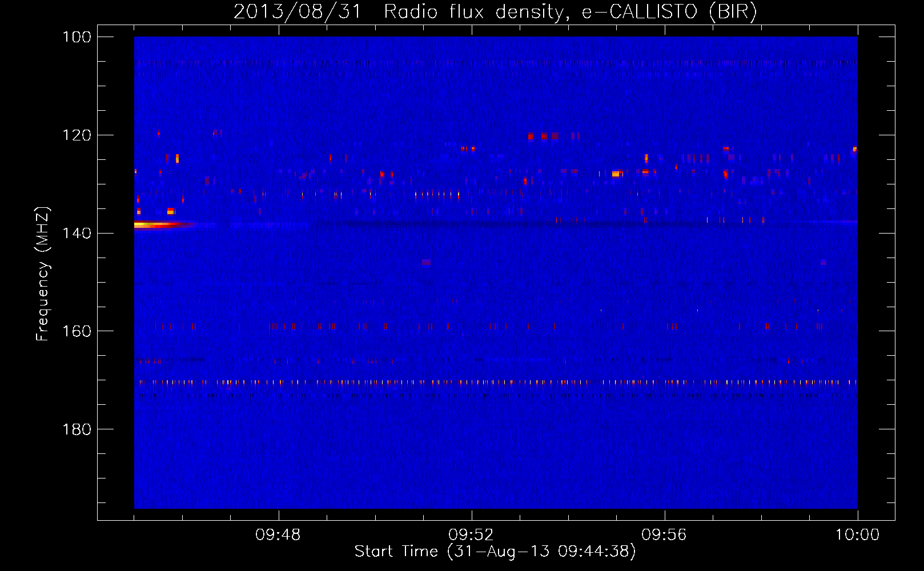Click the frequency tick label '100'

(x=77, y=37)
